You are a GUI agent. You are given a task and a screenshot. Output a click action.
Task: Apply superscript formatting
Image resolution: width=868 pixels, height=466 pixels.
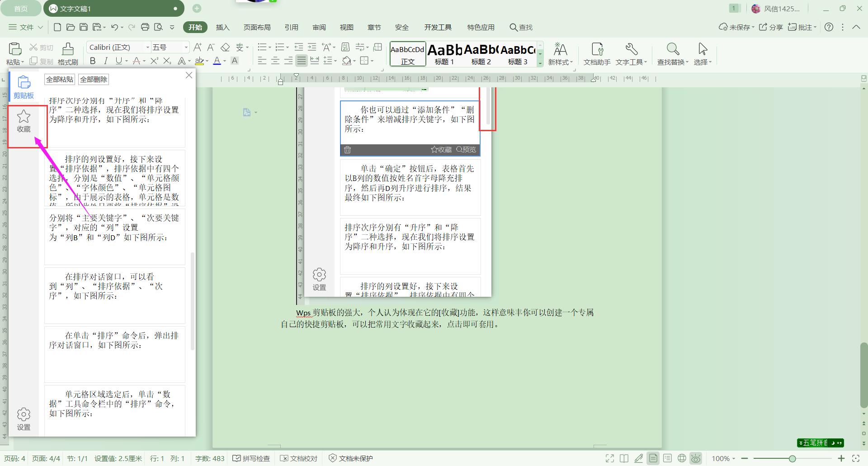(154, 61)
